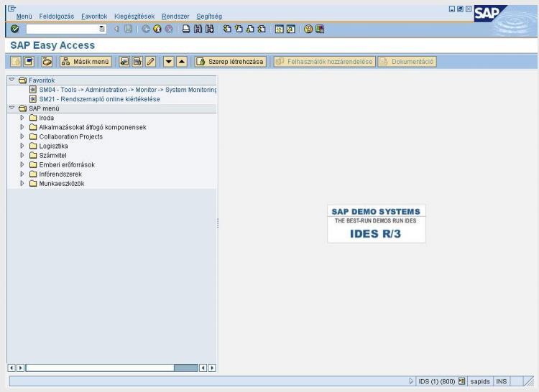Screen dimensions: 539x392
Task: Click the sapids server status field
Action: (x=480, y=381)
